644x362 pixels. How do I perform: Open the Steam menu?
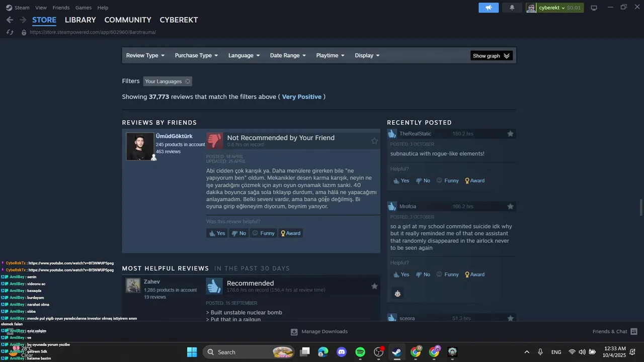coord(18,8)
